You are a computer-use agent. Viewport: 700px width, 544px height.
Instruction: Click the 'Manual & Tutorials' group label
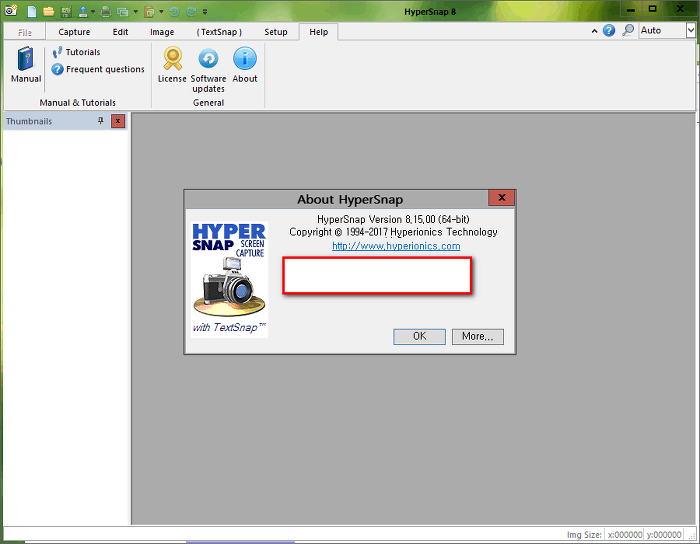[78, 103]
